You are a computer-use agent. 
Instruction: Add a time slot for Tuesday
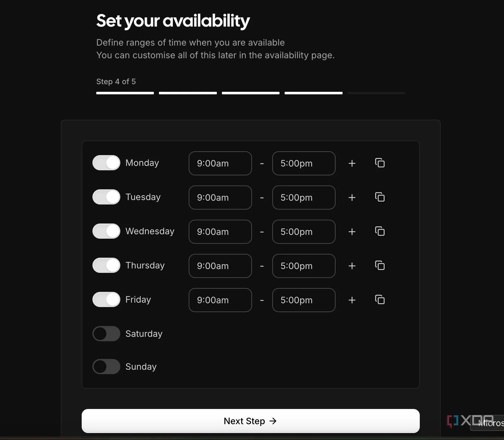352,198
